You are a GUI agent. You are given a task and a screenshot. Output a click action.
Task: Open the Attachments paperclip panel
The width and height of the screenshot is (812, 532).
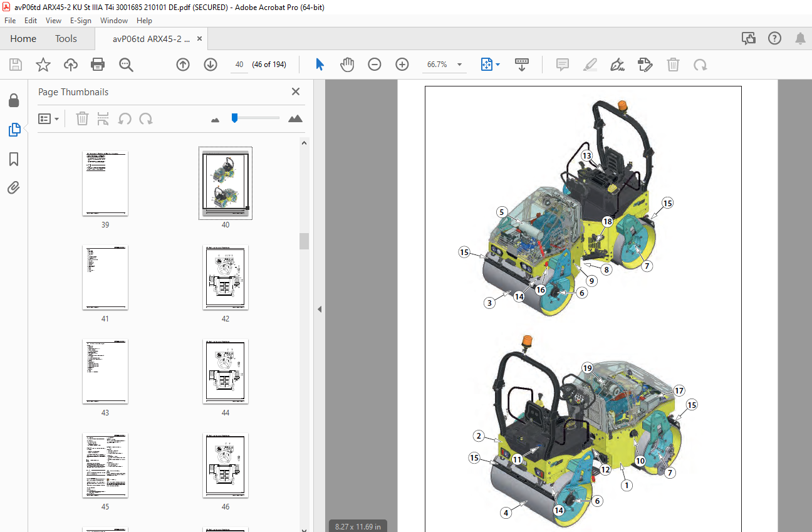tap(14, 188)
